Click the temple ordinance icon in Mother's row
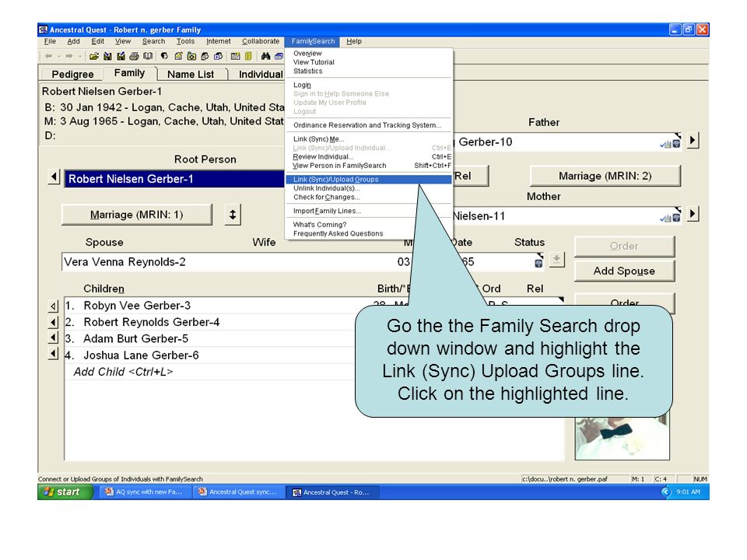The image size is (747, 560). click(x=665, y=218)
